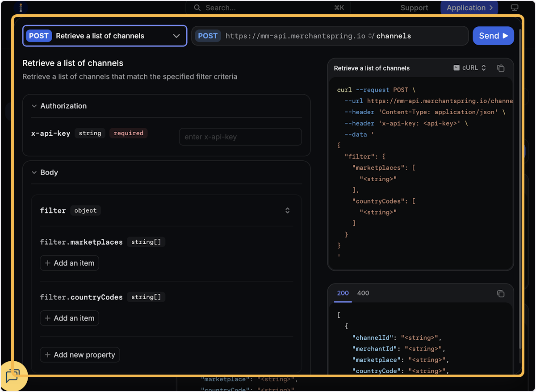Click the monitor icon in top bar
This screenshot has height=392, width=536.
click(515, 8)
